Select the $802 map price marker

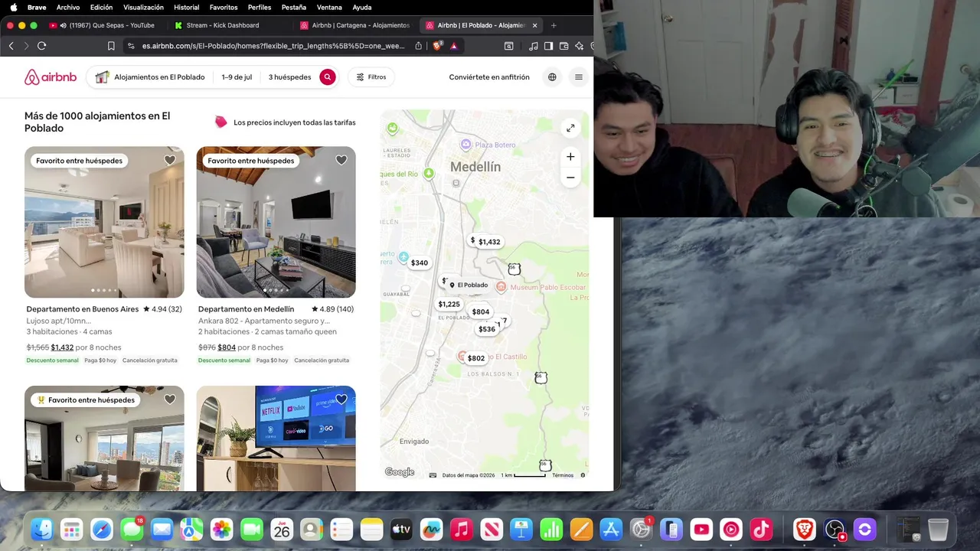(475, 358)
